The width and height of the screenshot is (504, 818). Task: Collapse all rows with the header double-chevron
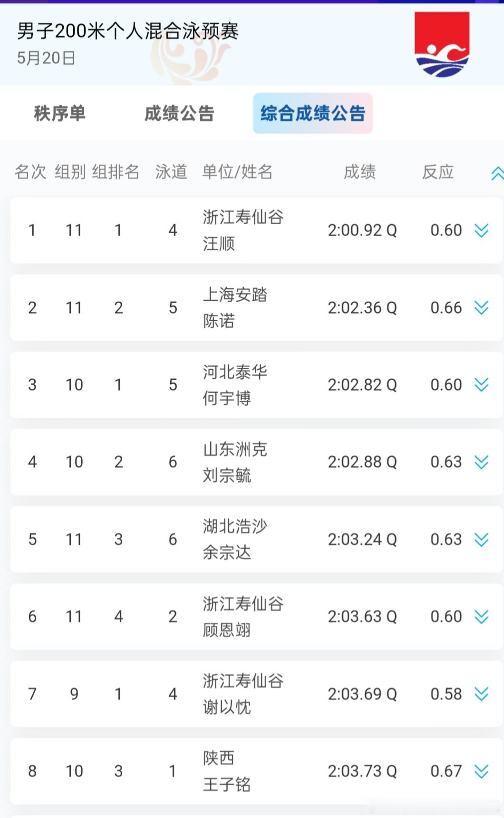tap(497, 174)
